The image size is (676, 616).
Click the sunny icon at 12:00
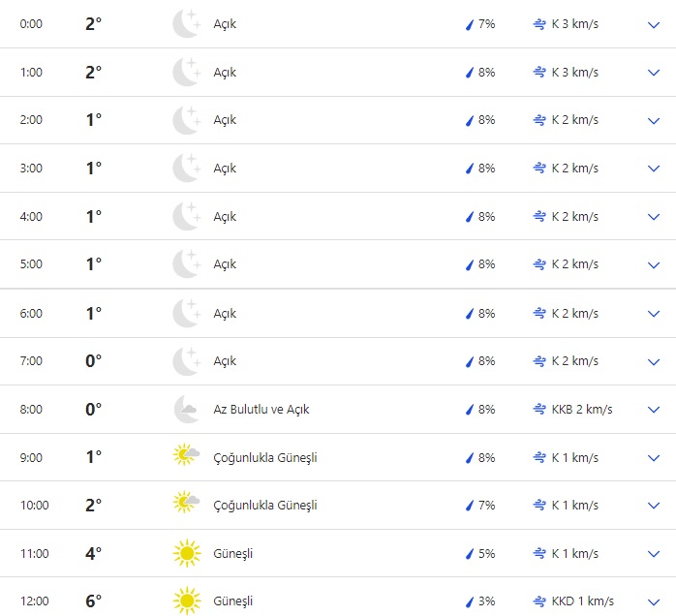(x=185, y=601)
